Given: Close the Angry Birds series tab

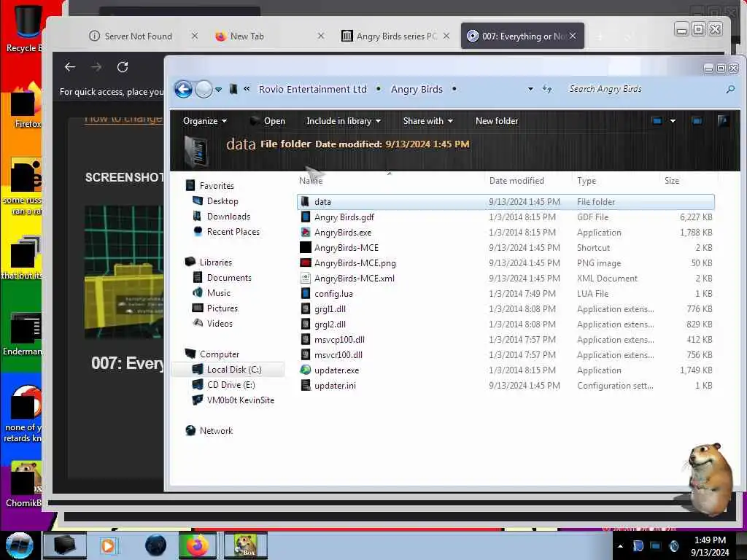Looking at the screenshot, I should point(446,36).
